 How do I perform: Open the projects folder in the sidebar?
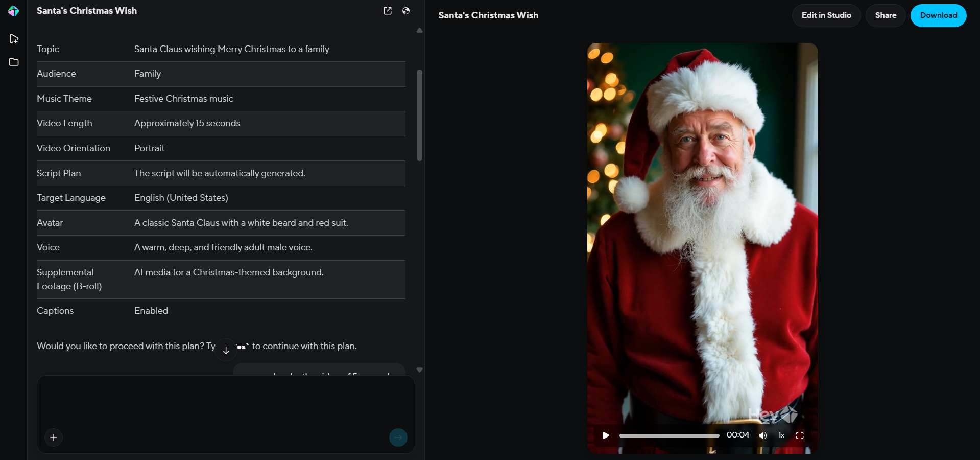point(14,62)
